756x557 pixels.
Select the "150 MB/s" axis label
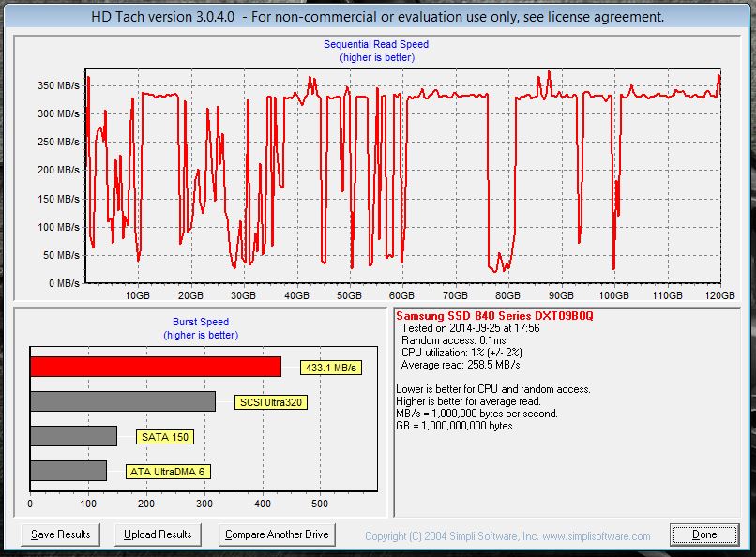[x=58, y=199]
